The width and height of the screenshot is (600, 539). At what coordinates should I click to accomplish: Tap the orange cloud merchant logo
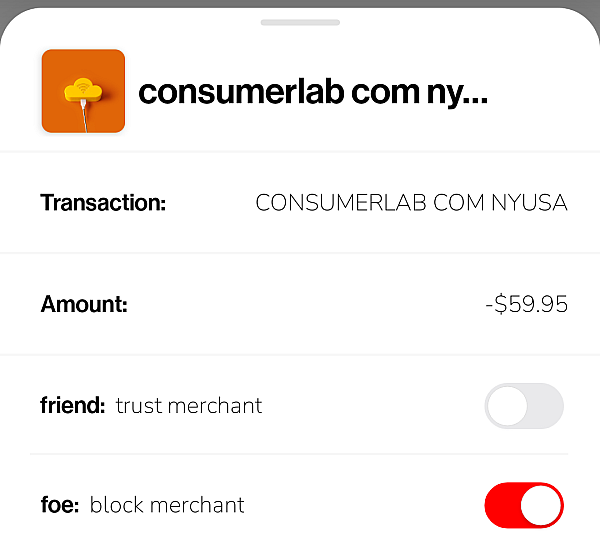pos(83,91)
